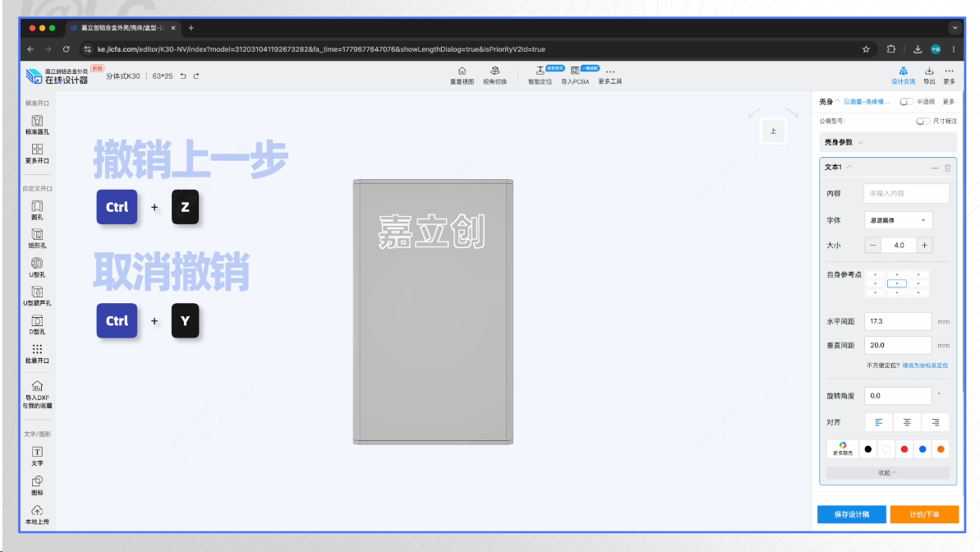
Task: Open 更多工具 more tools
Action: (610, 76)
